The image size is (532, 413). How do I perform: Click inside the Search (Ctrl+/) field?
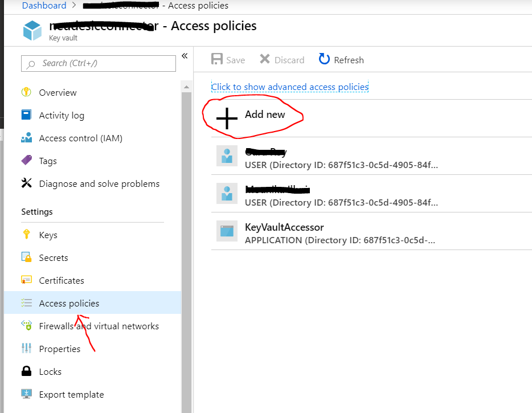pos(98,63)
